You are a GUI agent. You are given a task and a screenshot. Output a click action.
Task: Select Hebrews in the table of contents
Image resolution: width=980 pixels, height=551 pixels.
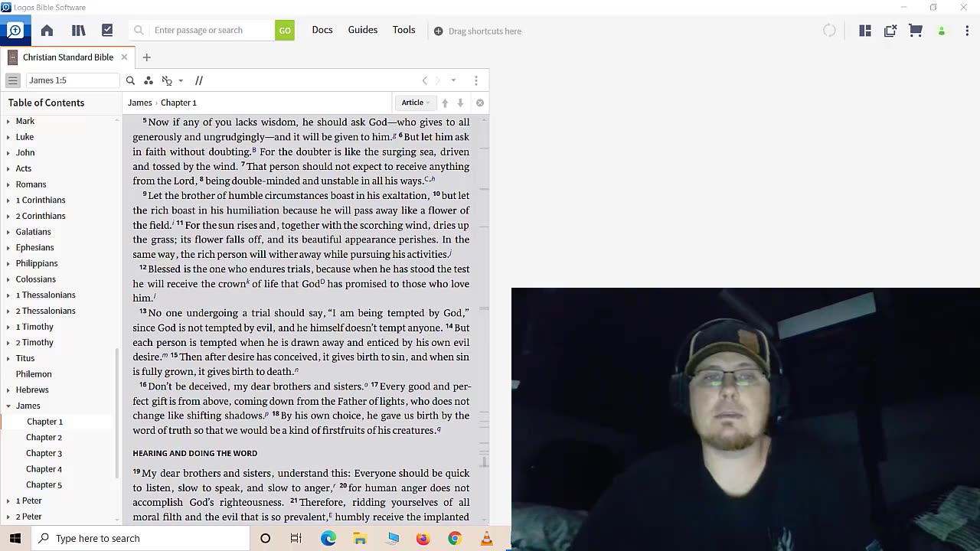coord(32,390)
